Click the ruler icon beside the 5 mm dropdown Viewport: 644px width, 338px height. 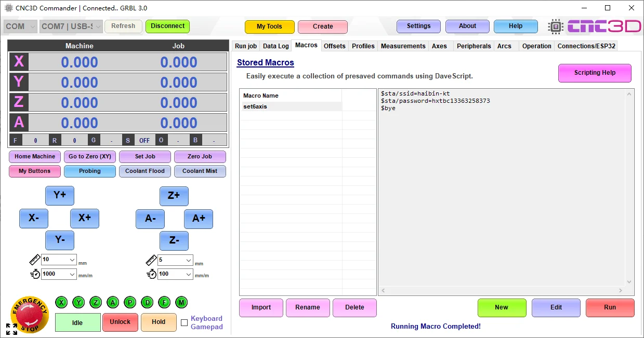pyautogui.click(x=151, y=260)
